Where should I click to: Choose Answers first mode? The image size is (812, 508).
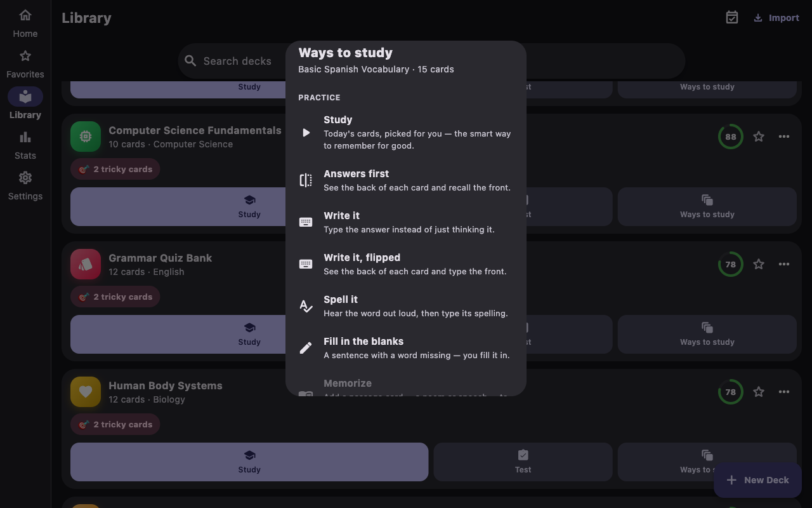pyautogui.click(x=406, y=180)
